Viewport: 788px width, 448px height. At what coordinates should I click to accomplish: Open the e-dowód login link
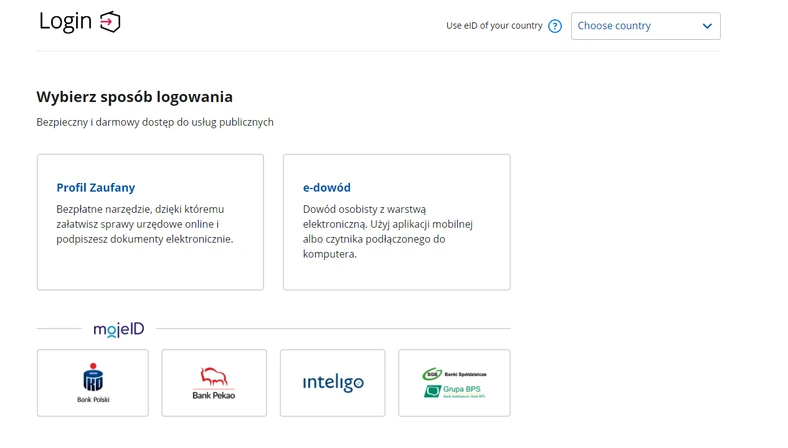pyautogui.click(x=327, y=187)
